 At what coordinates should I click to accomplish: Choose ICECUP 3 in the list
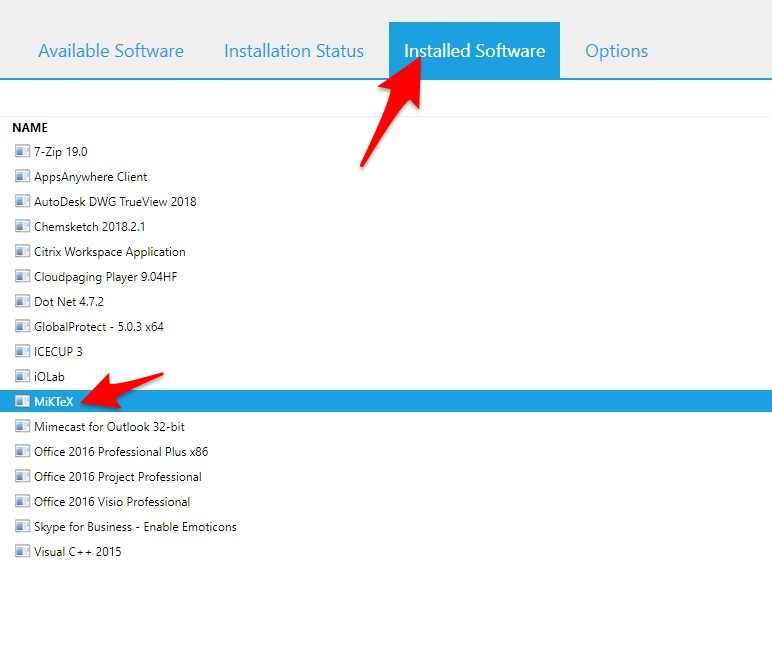58,352
